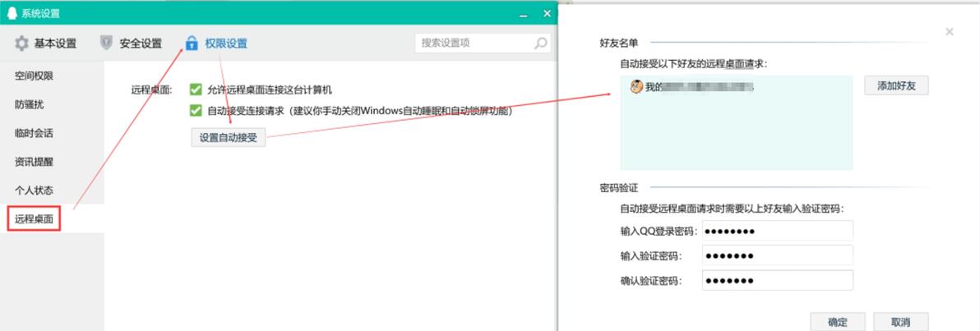Select the friend entry starting with 我的

tap(737, 87)
